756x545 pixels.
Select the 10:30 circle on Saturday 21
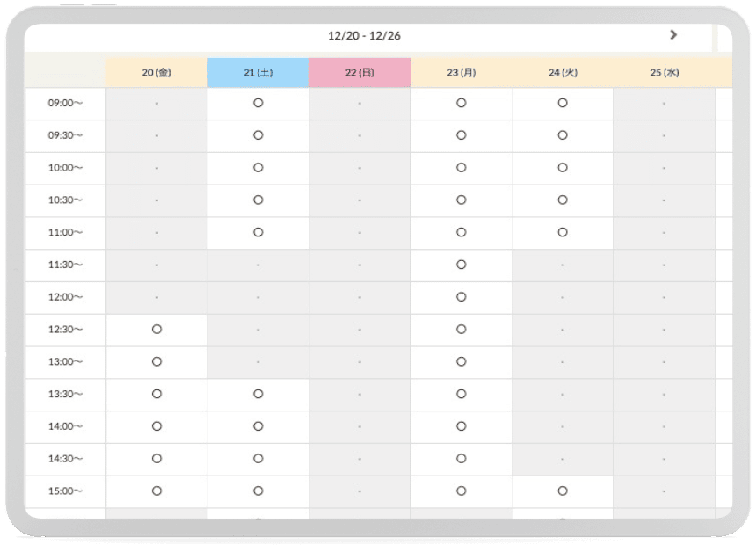(x=258, y=200)
